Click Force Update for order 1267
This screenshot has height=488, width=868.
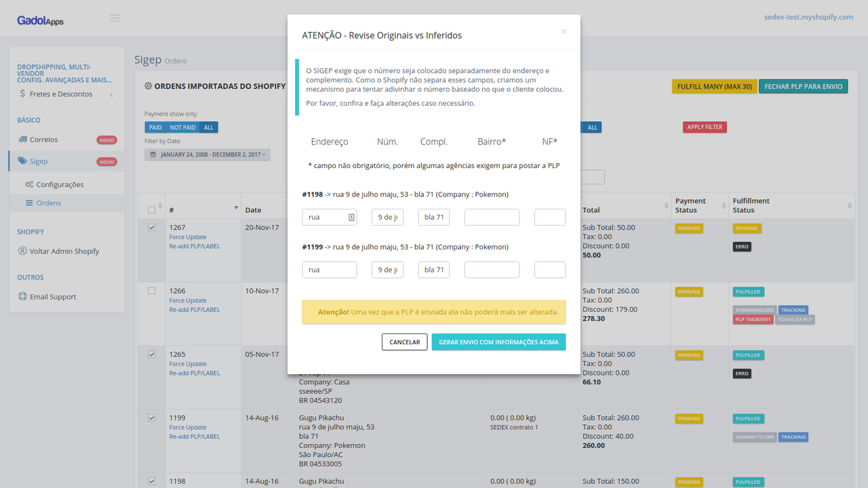[x=188, y=237]
